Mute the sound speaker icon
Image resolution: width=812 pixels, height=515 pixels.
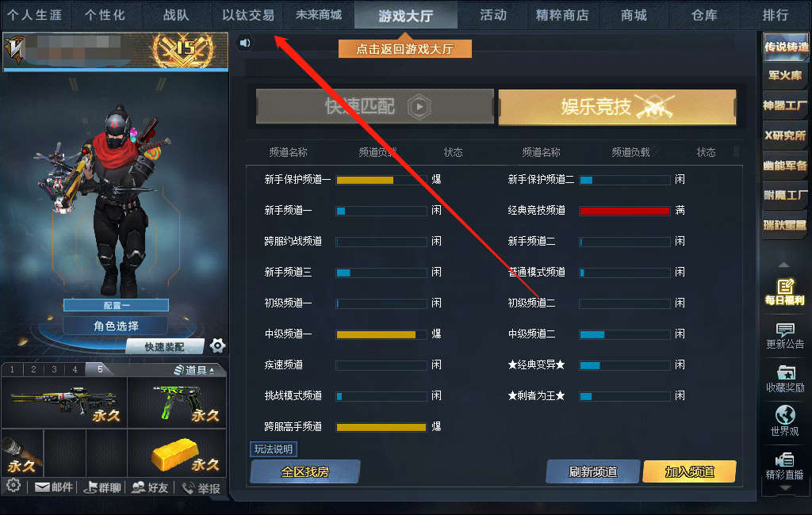(245, 43)
